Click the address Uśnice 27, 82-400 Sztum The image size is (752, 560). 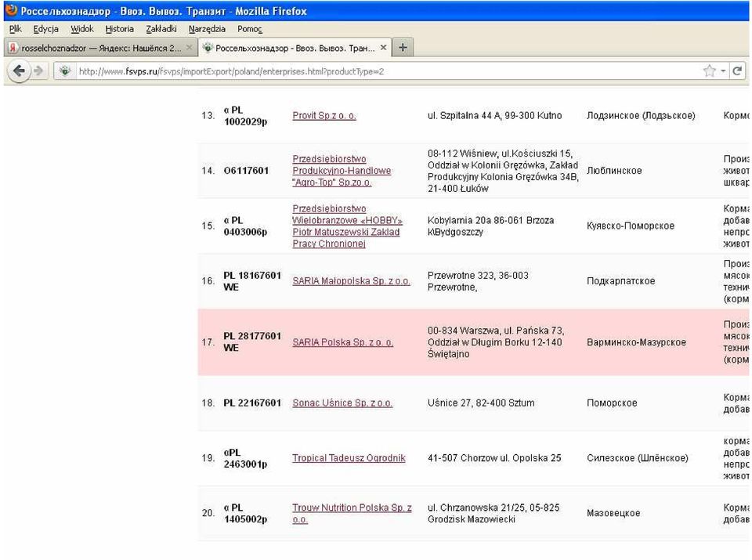pyautogui.click(x=480, y=403)
